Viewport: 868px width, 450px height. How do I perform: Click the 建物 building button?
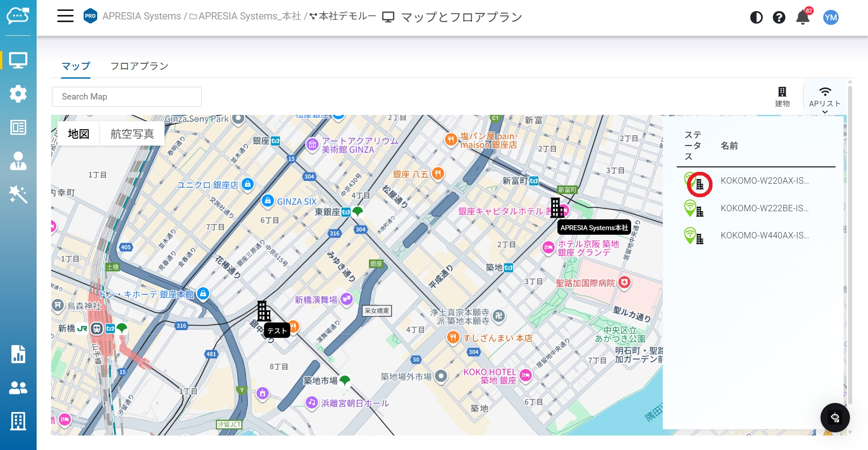pos(782,97)
